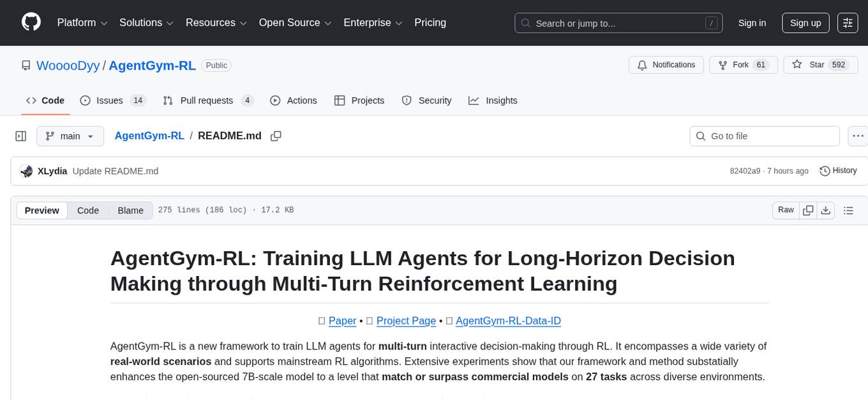Download the raw README file
This screenshot has width=868, height=400.
(x=826, y=210)
